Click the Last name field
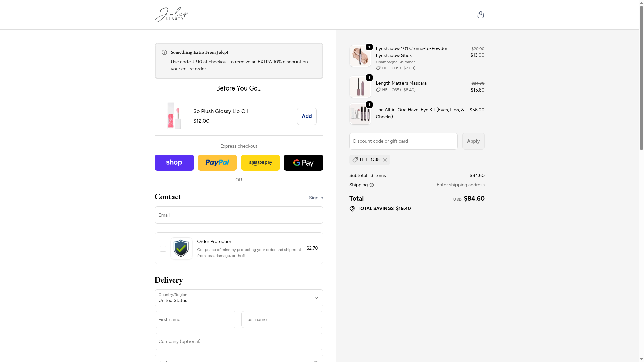The image size is (644, 362). [x=282, y=320]
